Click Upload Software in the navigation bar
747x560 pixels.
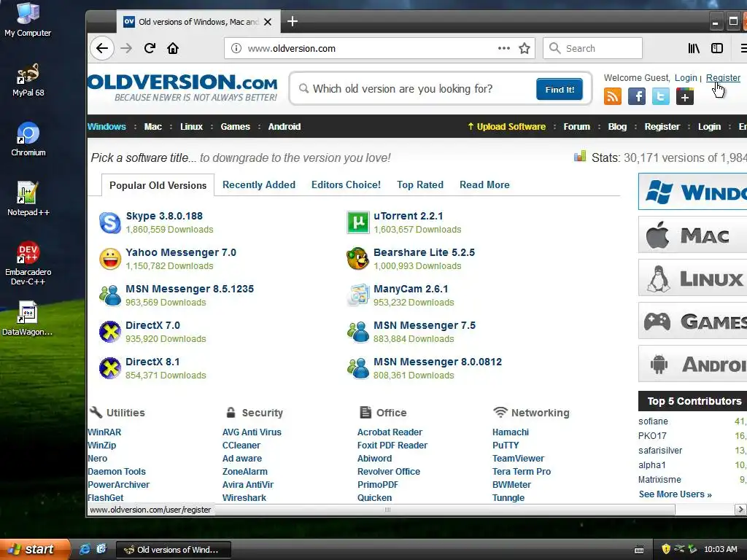point(506,127)
